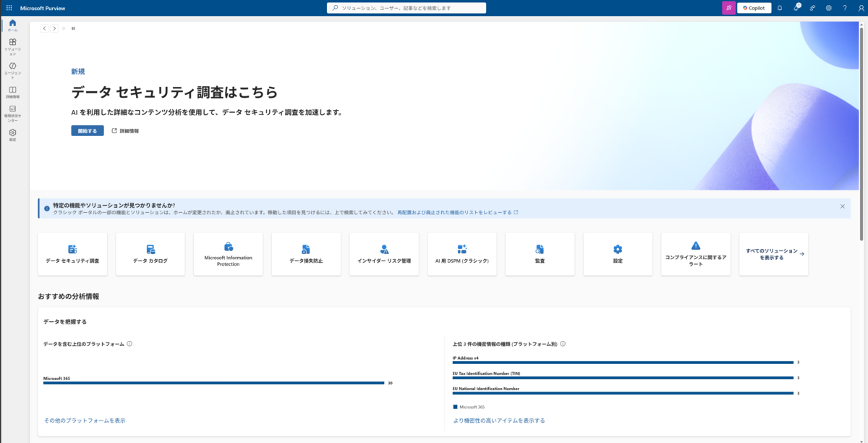Click info icon next to データを含む上位のプラットフォーム

click(129, 344)
